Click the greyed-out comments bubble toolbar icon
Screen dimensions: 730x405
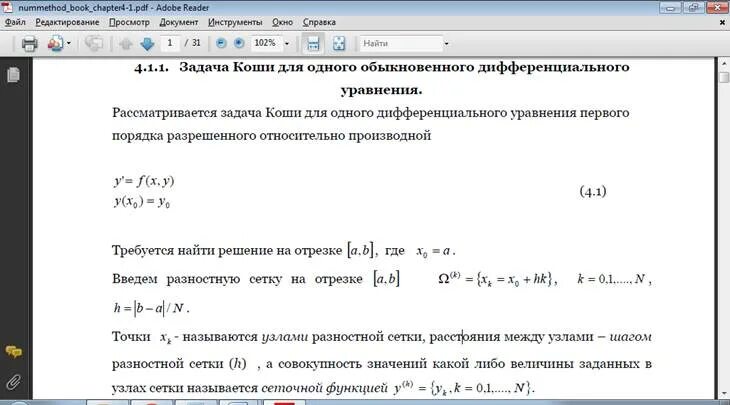click(x=94, y=44)
